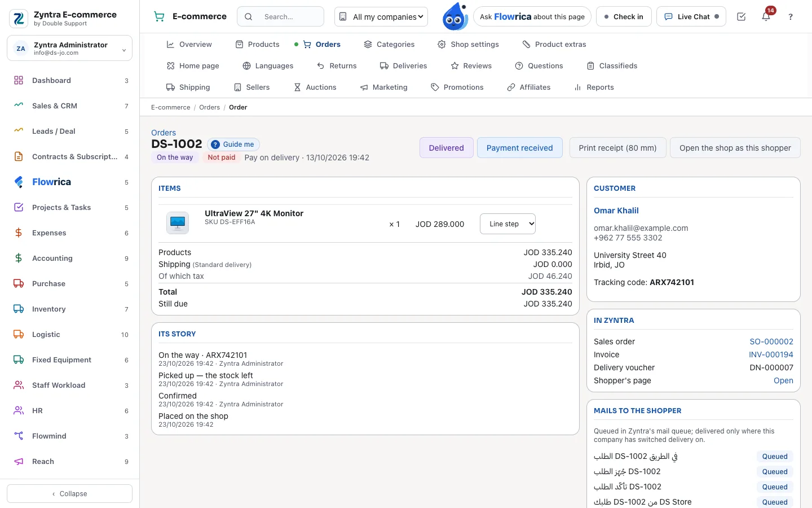
Task: Click the Zyntra logo icon
Action: click(x=19, y=19)
